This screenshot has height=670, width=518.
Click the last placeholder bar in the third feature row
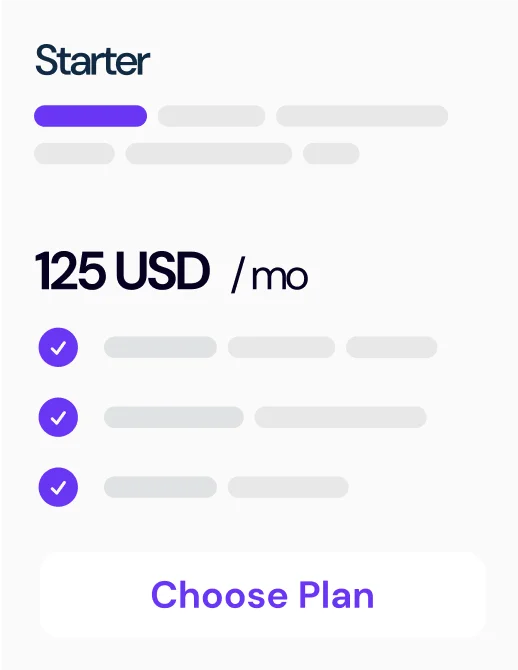(288, 487)
